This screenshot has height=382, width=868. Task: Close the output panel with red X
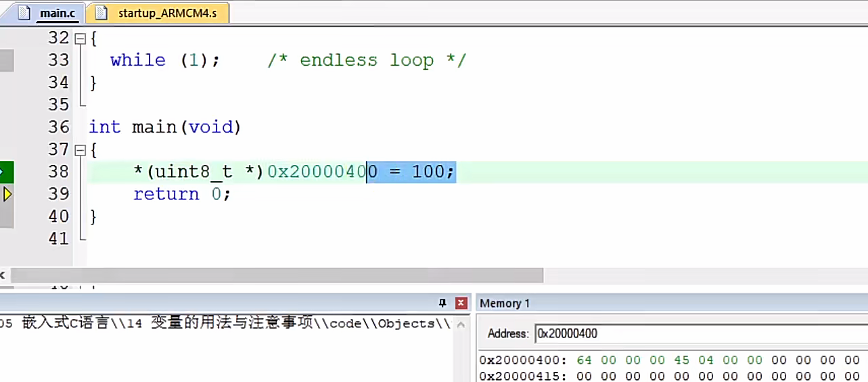[461, 303]
